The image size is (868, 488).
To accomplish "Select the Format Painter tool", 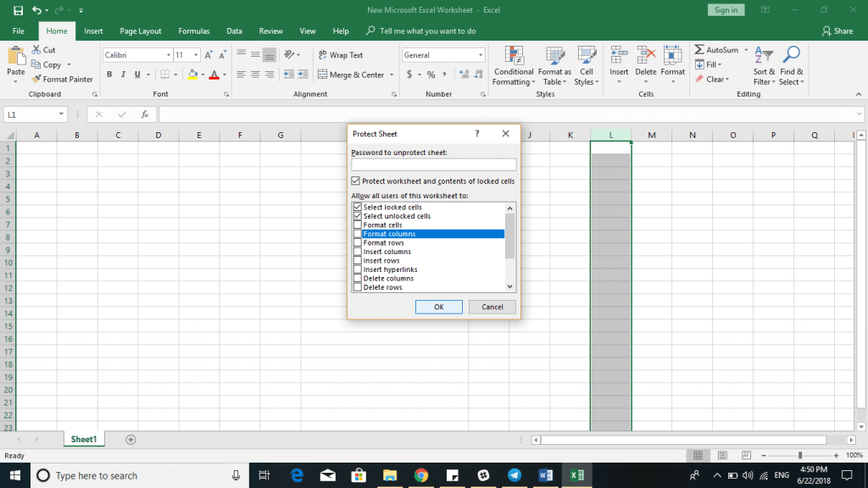I will (63, 79).
